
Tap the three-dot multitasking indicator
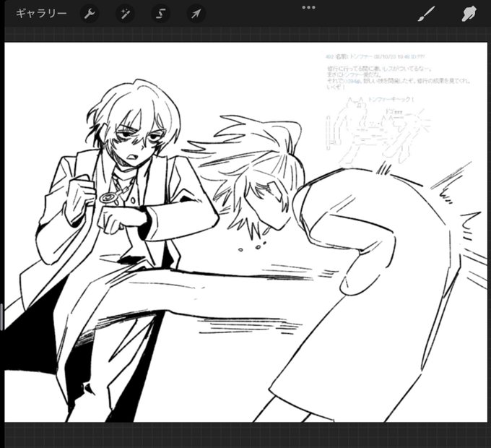pyautogui.click(x=309, y=7)
